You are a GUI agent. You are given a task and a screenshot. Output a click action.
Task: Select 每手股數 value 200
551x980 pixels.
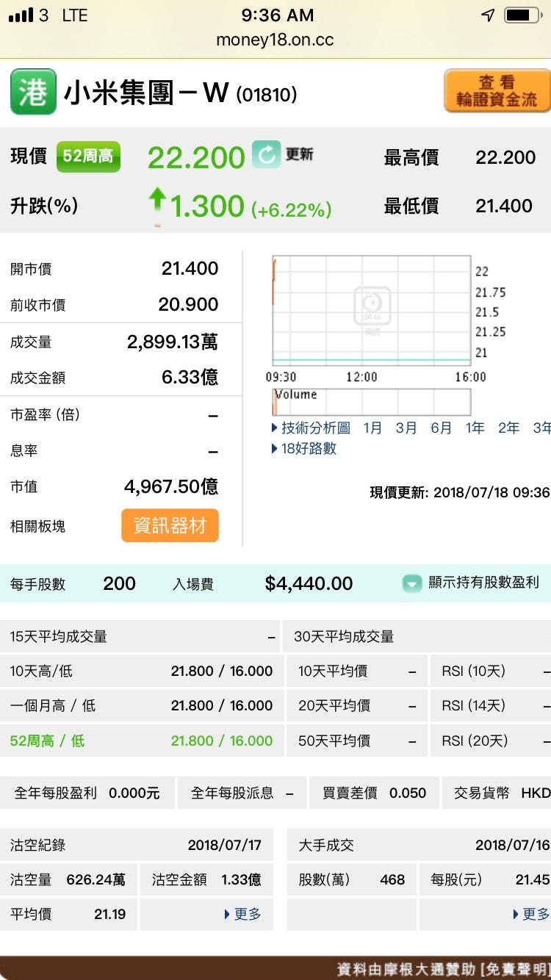coord(119,584)
